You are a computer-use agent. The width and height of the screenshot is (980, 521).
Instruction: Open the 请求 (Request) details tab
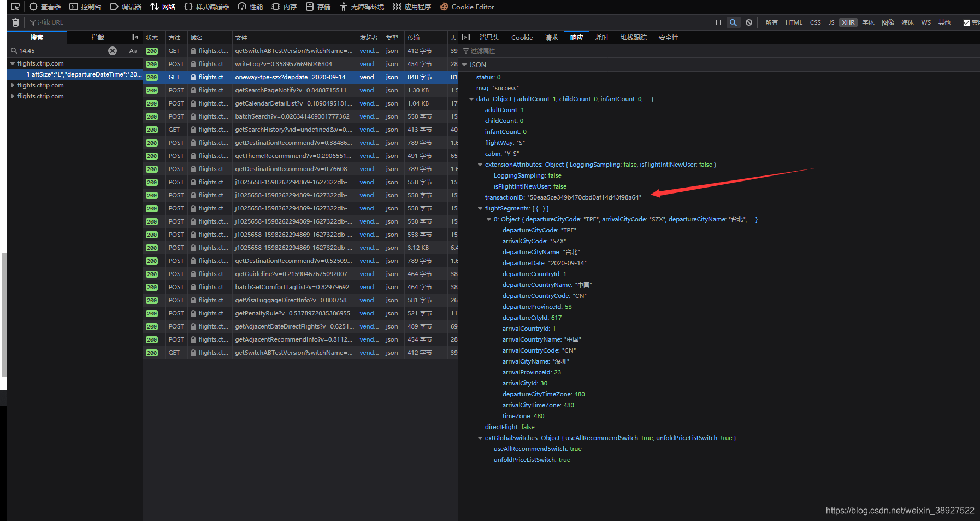tap(551, 38)
